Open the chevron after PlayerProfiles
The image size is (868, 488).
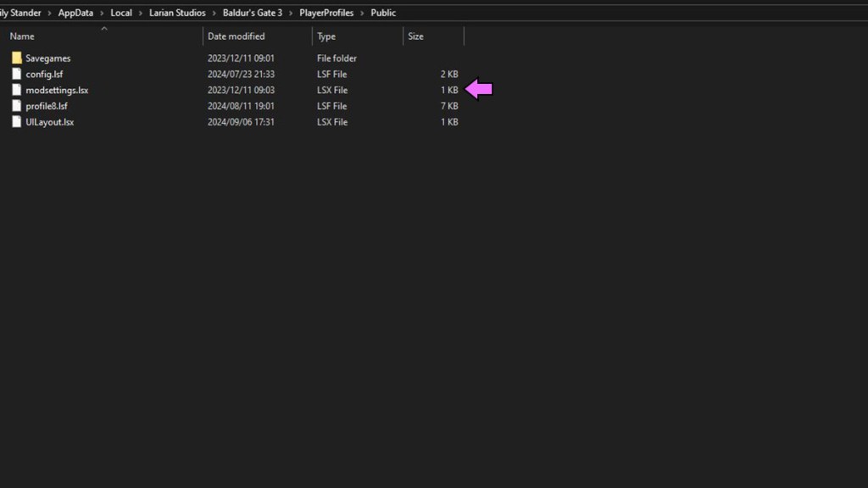362,13
